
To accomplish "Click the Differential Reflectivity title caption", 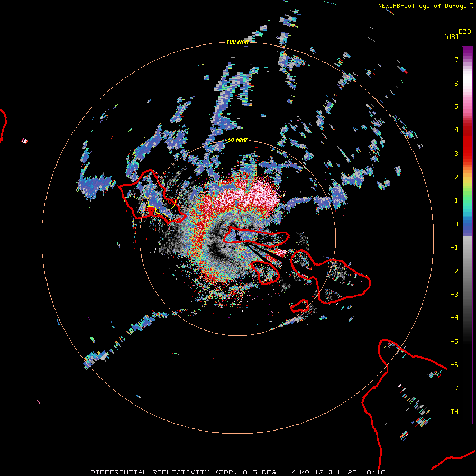I will pyautogui.click(x=237, y=472).
